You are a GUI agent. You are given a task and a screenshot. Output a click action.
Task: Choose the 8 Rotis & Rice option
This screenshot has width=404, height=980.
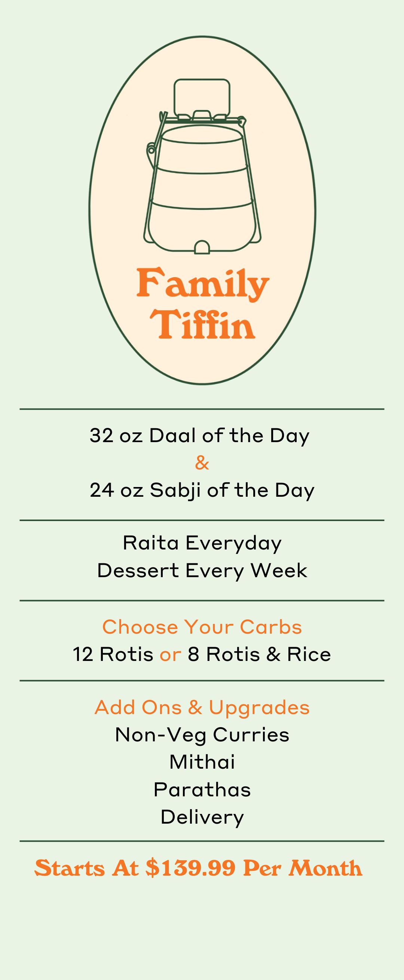pyautogui.click(x=260, y=654)
